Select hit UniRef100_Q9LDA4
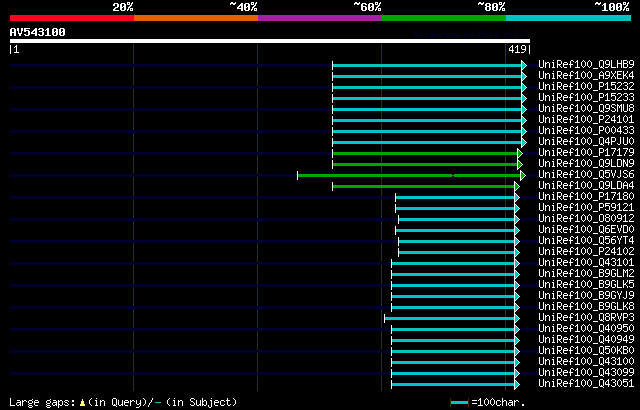This screenshot has height=410, width=640. (586, 186)
